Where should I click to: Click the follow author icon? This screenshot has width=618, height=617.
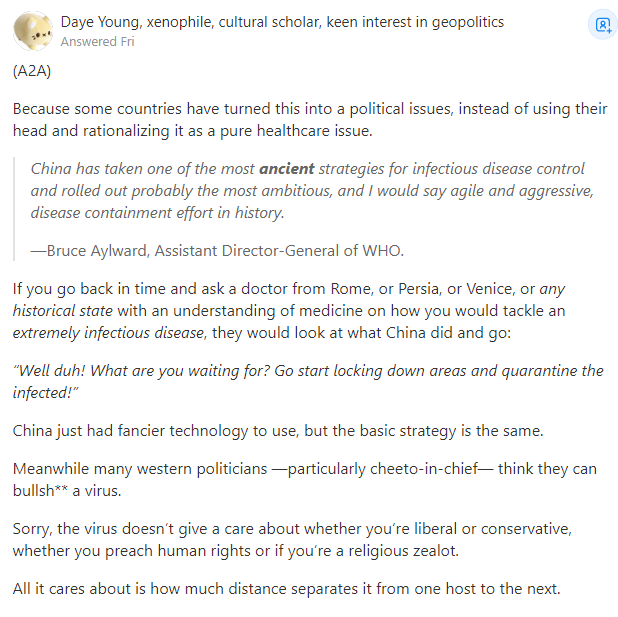(603, 26)
